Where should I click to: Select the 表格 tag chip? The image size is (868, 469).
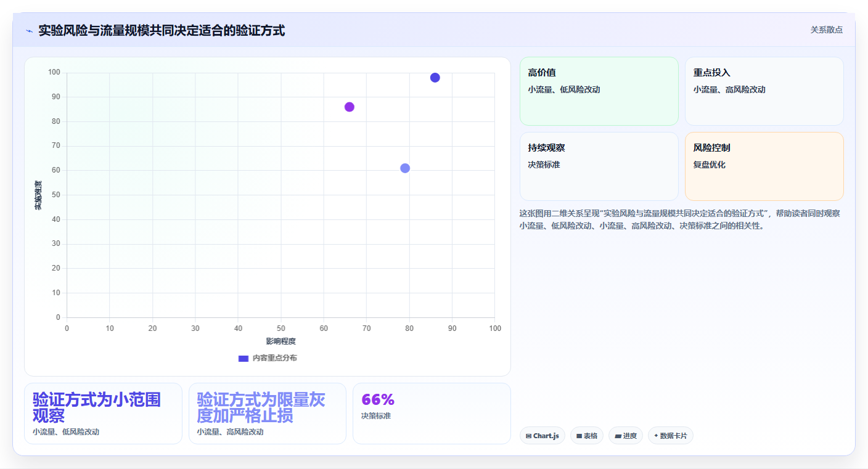click(587, 436)
